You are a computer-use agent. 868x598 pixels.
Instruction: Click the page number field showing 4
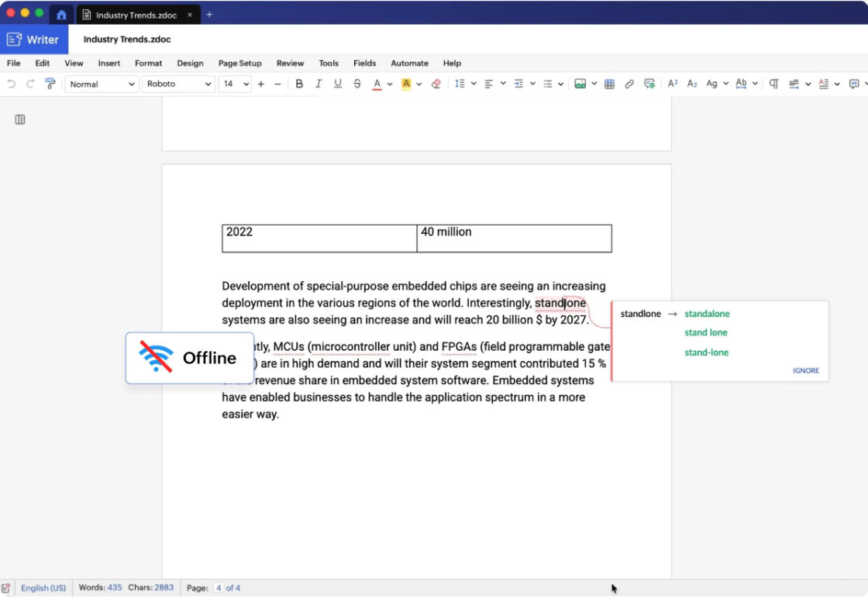point(219,588)
